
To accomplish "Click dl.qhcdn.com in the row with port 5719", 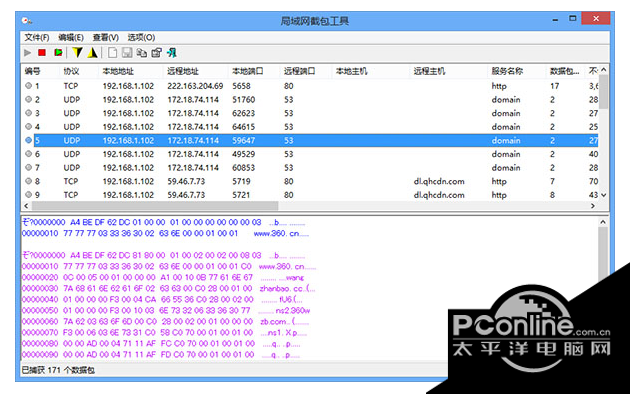I will click(x=439, y=182).
